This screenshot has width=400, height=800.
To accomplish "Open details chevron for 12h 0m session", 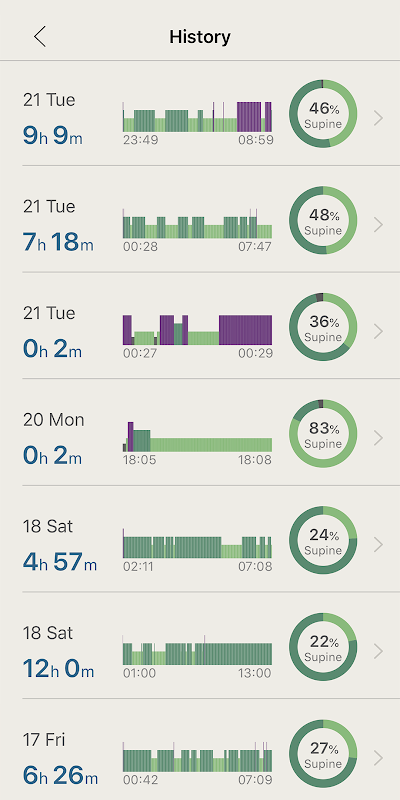I will pyautogui.click(x=378, y=651).
